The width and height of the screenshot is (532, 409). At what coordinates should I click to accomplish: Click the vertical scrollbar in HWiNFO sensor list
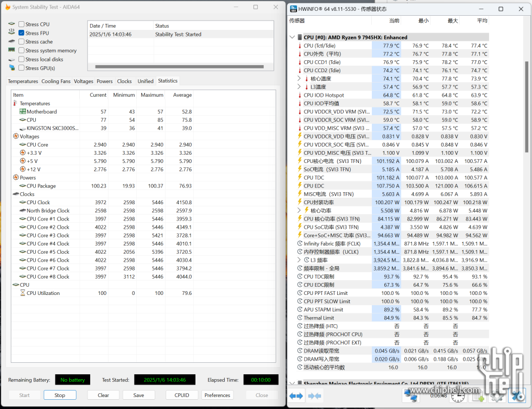527,107
